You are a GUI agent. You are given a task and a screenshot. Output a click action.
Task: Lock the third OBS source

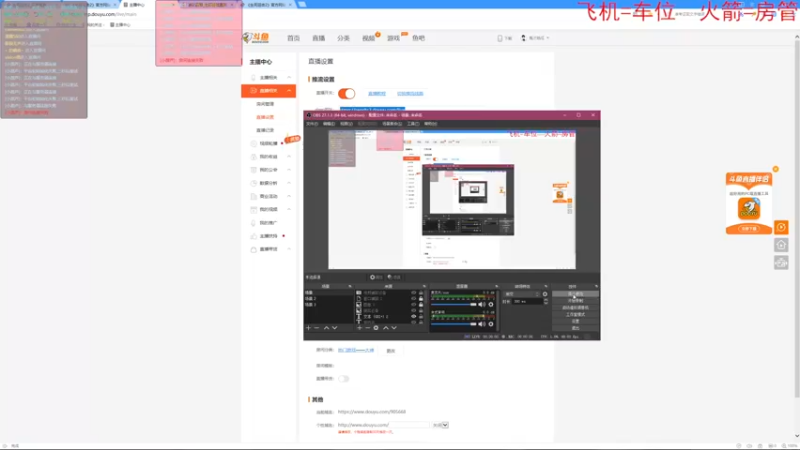tap(421, 305)
